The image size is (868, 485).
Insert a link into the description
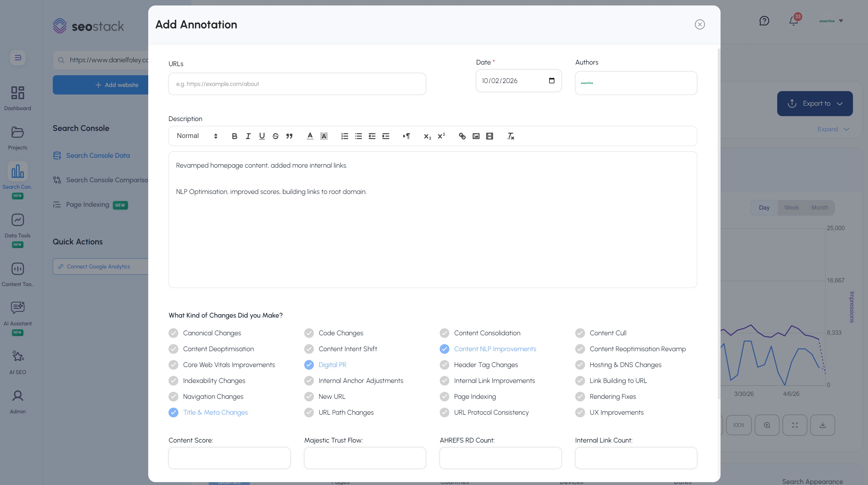462,136
